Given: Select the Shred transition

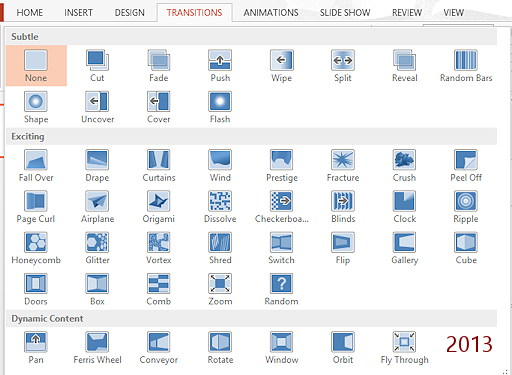Looking at the screenshot, I should click(x=220, y=248).
